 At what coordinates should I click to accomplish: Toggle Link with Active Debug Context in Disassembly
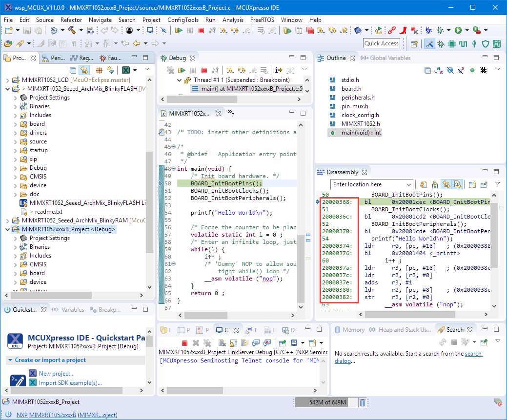[x=446, y=184]
